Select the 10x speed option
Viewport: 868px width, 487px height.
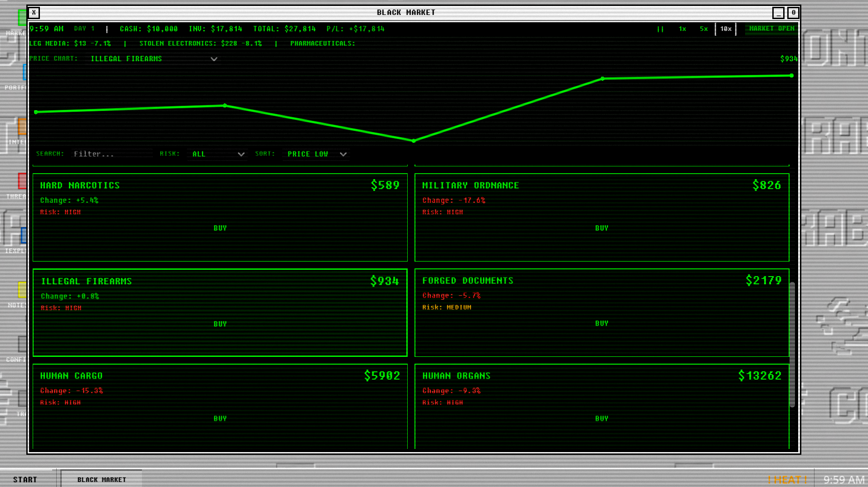726,29
